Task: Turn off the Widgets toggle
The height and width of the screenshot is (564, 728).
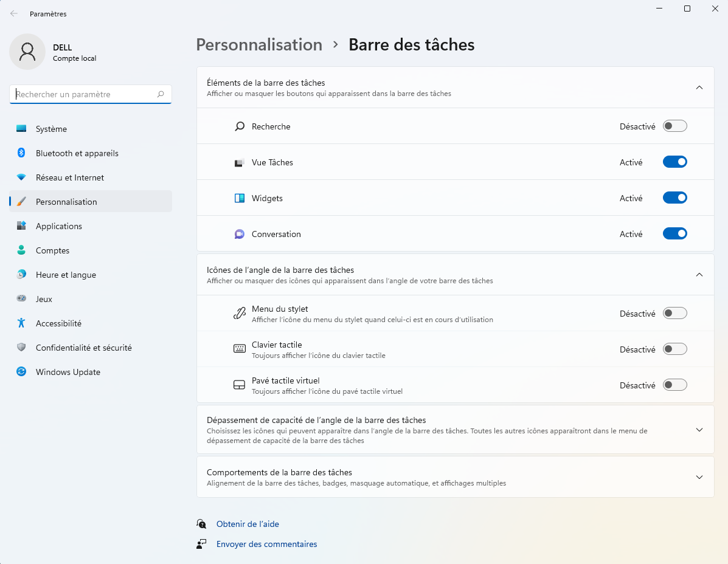Action: [x=674, y=198]
